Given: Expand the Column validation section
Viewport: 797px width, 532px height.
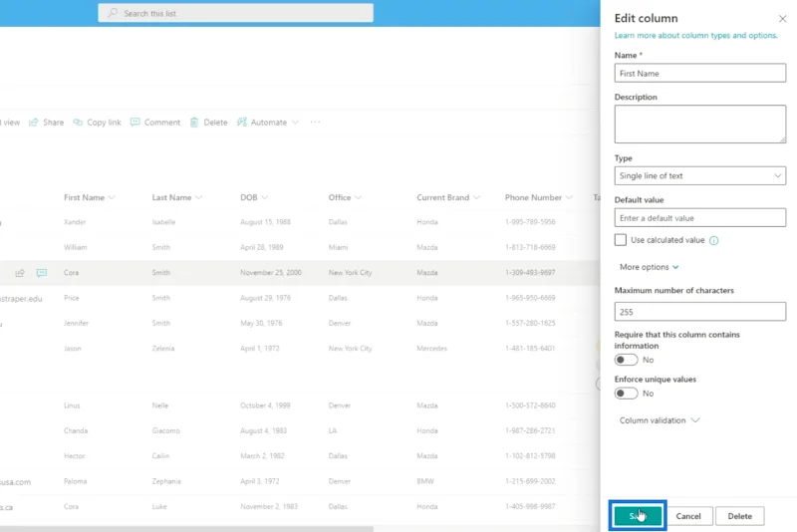Looking at the screenshot, I should [x=660, y=420].
